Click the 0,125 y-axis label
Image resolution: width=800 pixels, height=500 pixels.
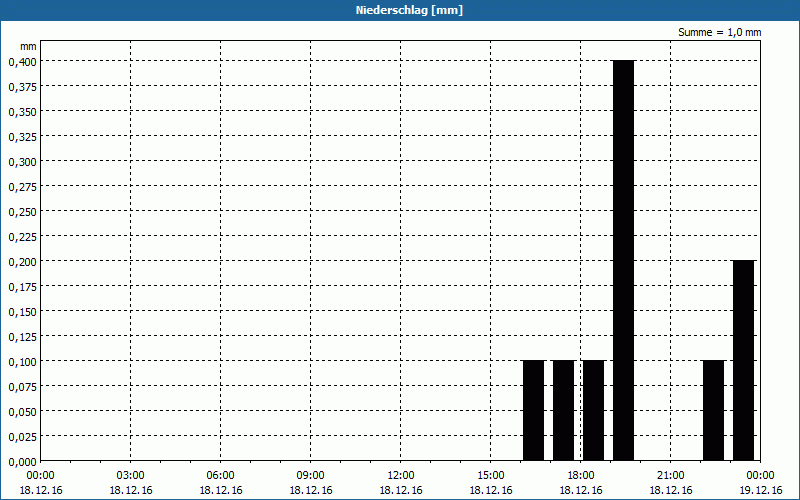click(22, 337)
